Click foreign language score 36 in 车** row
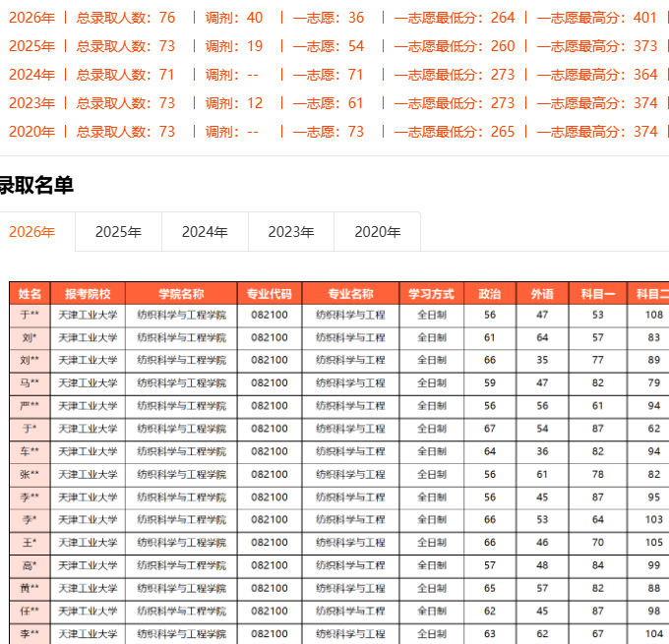This screenshot has height=644, width=669. coord(542,451)
